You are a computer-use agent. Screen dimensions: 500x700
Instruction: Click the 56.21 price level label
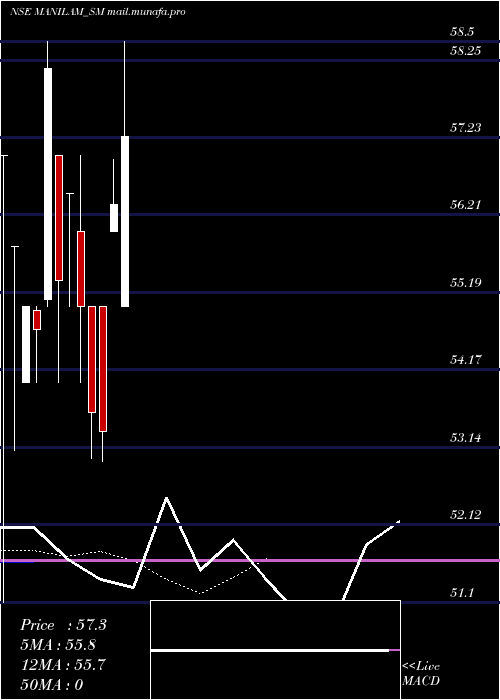[466, 205]
